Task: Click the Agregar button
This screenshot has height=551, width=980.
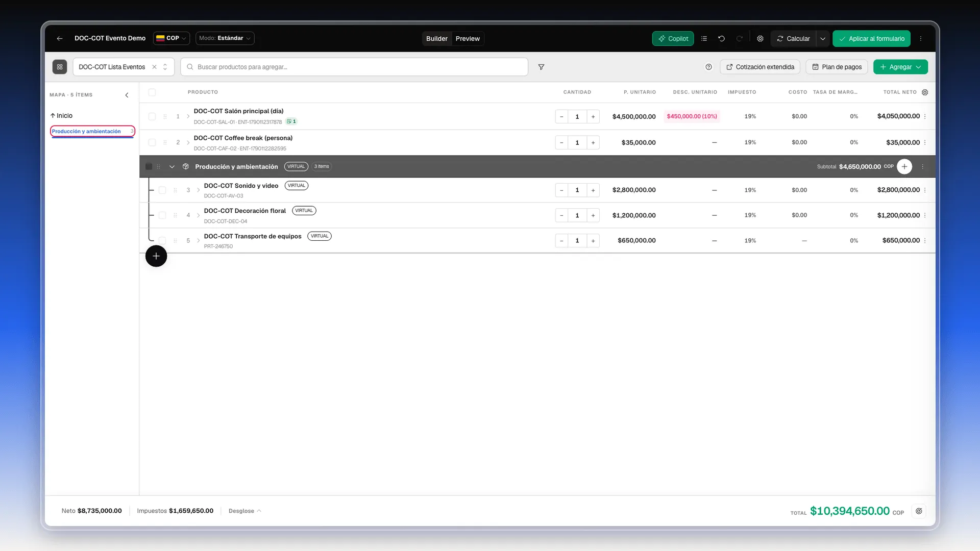Action: click(900, 67)
